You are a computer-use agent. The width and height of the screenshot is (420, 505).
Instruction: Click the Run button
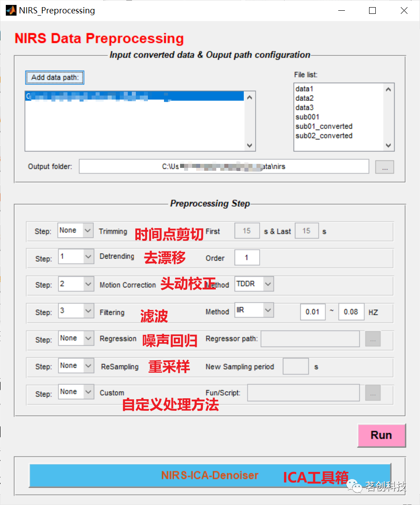381,435
